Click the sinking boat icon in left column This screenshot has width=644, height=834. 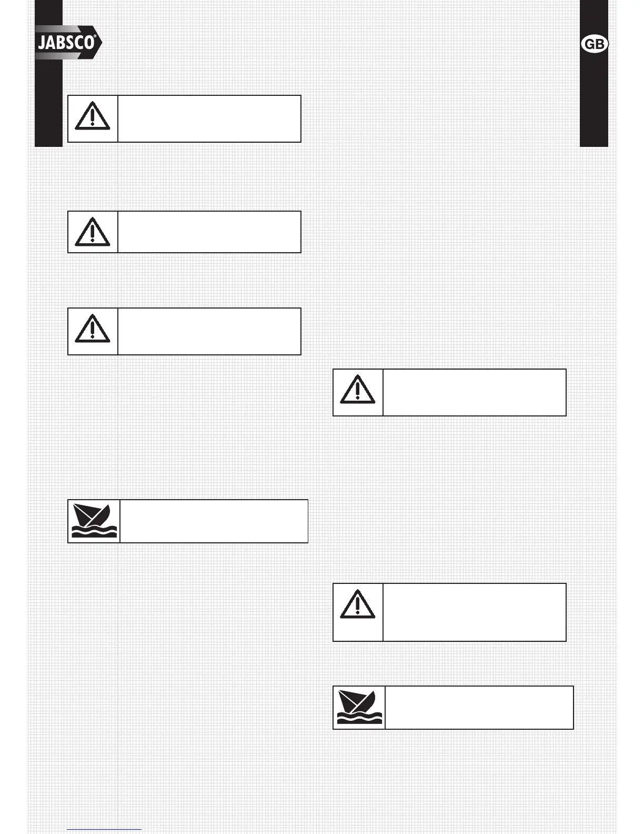point(94,521)
